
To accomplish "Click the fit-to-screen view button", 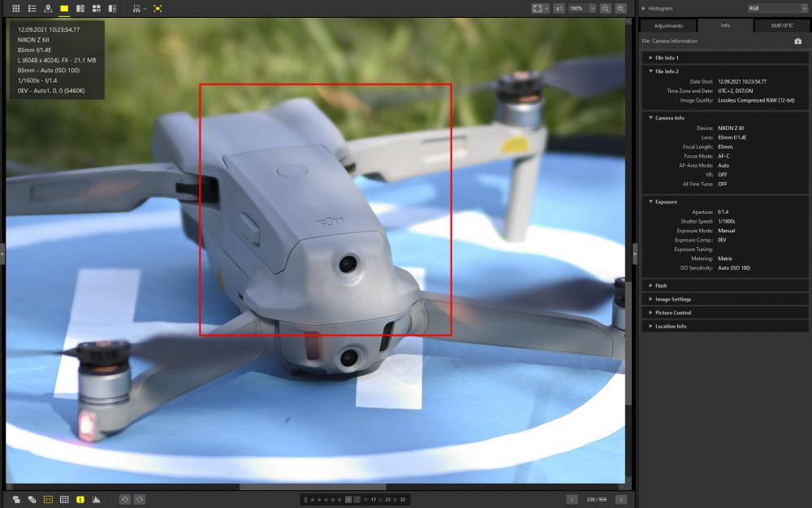I will (x=538, y=8).
